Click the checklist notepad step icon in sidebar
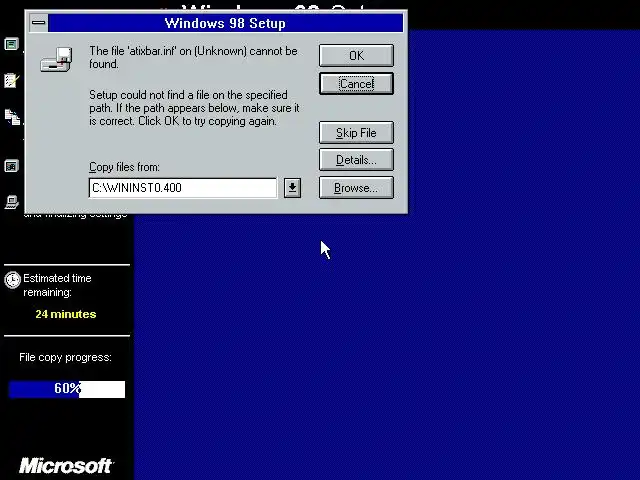 11,80
